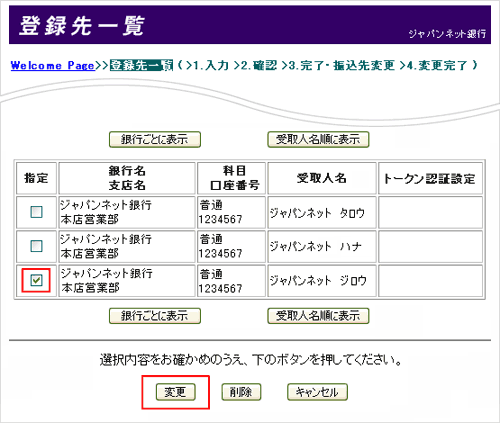Click top 受取人名順に表示 button above table
500x423 pixels.
(318, 139)
